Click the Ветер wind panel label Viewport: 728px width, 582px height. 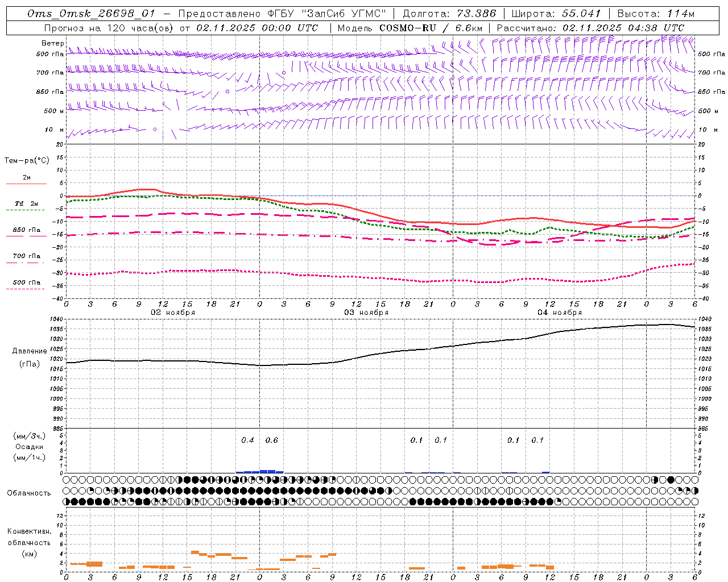52,43
